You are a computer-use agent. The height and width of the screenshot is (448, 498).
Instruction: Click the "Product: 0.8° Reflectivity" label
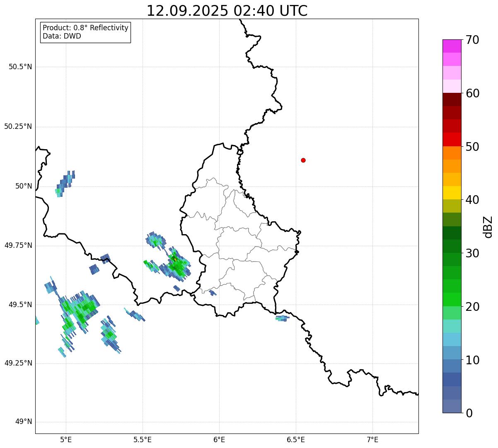[x=86, y=28]
